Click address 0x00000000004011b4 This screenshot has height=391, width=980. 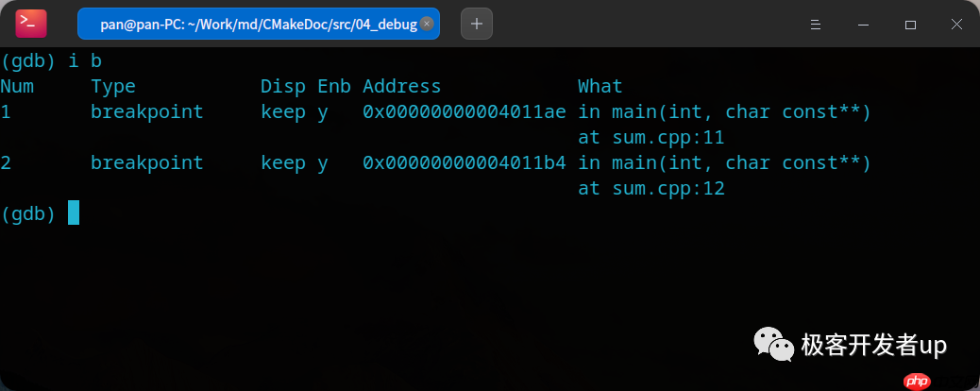pyautogui.click(x=464, y=163)
